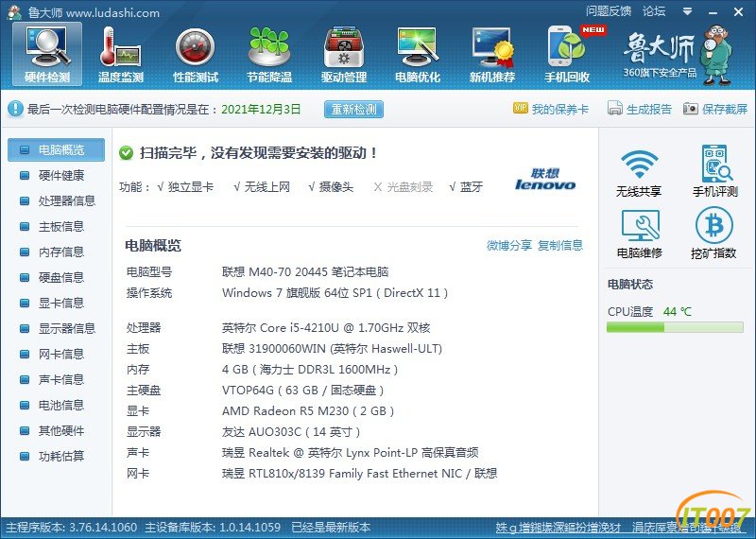
Task: Click 已经是最新版本 status text
Action: [331, 528]
